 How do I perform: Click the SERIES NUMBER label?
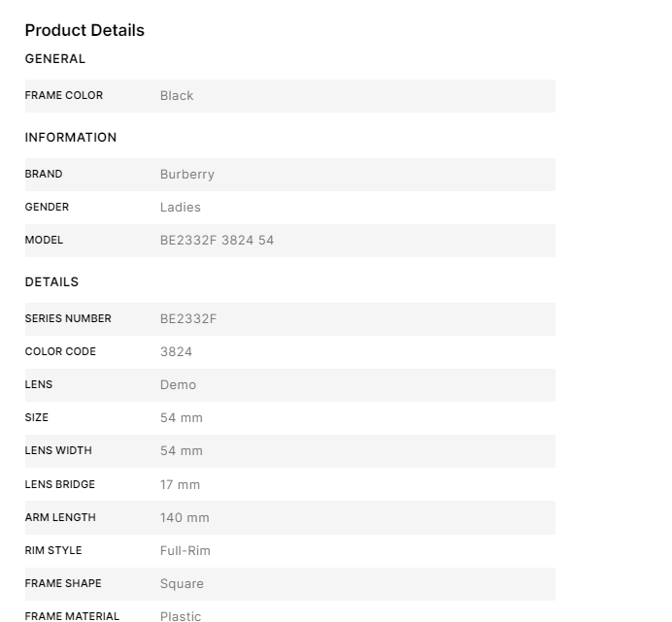(68, 319)
